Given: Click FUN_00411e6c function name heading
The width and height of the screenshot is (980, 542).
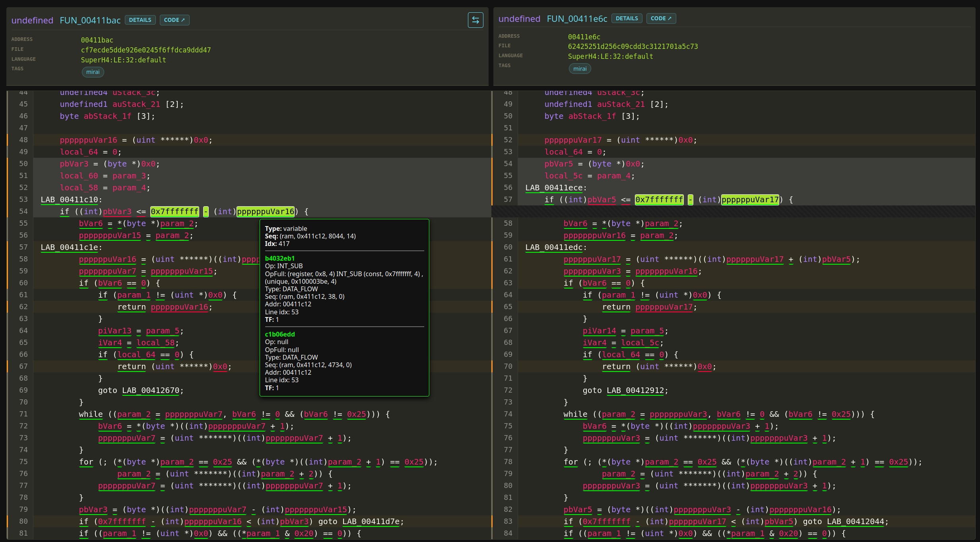Looking at the screenshot, I should pos(577,19).
